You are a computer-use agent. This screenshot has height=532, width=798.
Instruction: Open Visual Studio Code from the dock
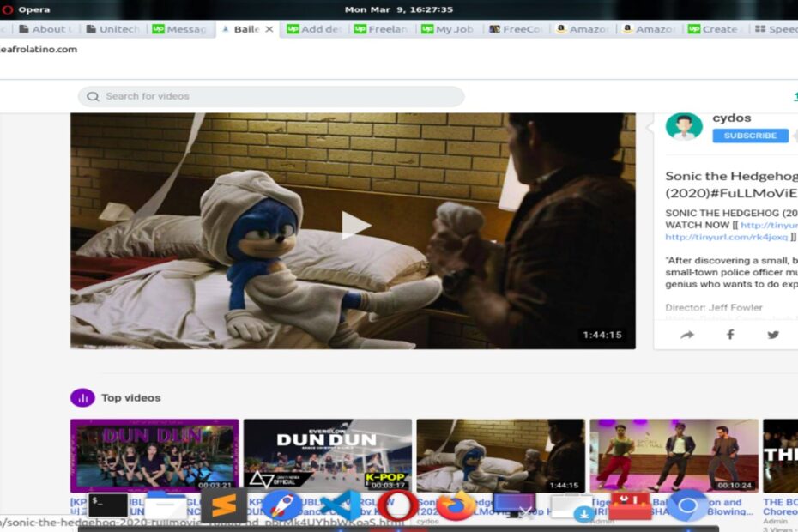[x=341, y=505]
